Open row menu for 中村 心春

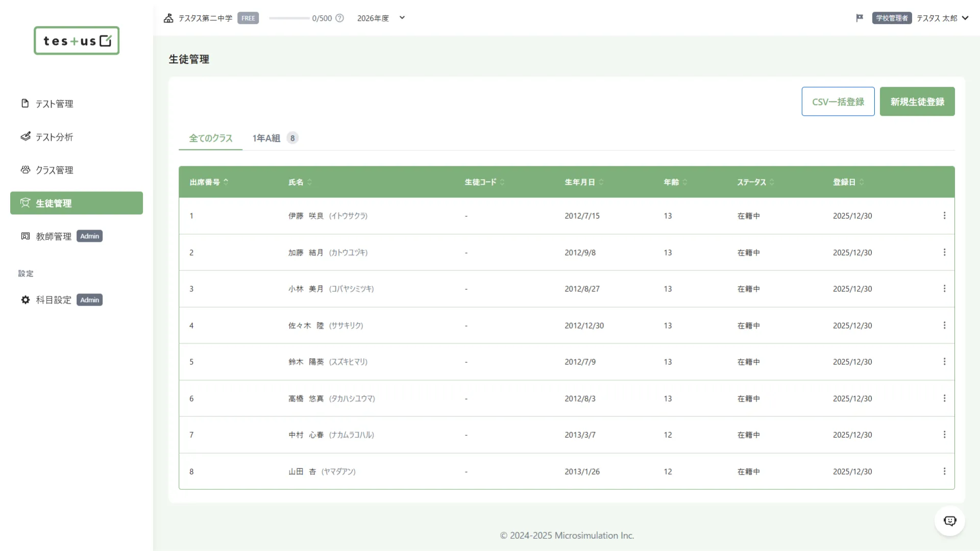click(944, 435)
